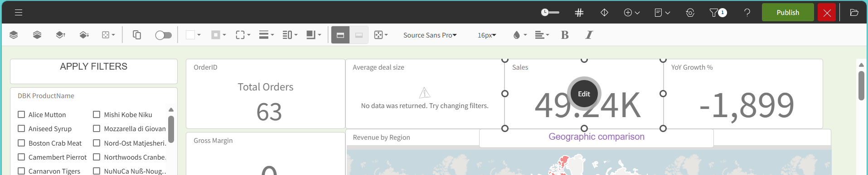Check the Aniseed Syrup checkbox
Image resolution: width=868 pixels, height=175 pixels.
(21, 128)
